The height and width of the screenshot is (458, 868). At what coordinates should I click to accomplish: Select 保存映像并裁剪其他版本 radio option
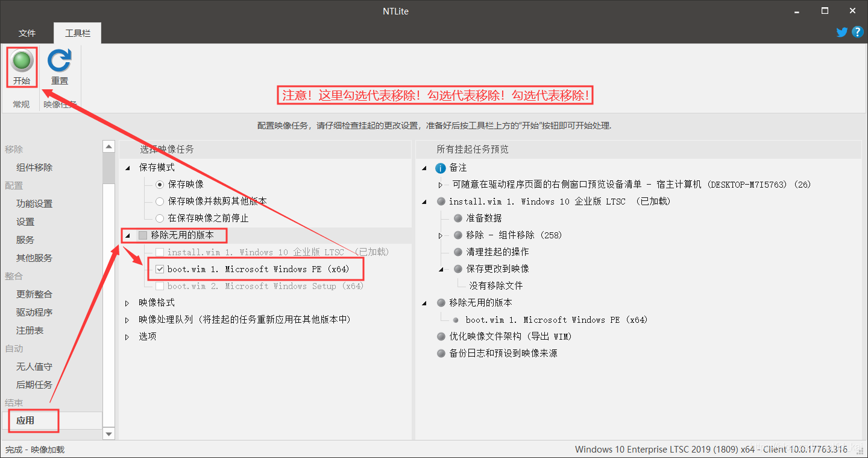click(x=160, y=202)
